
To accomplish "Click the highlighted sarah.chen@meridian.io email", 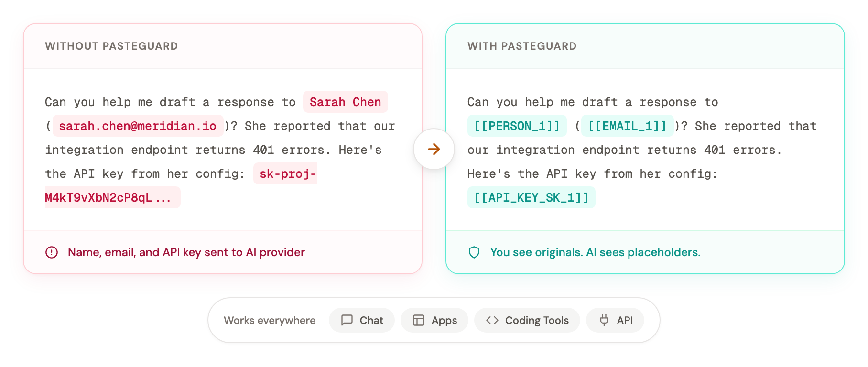I will 138,126.
